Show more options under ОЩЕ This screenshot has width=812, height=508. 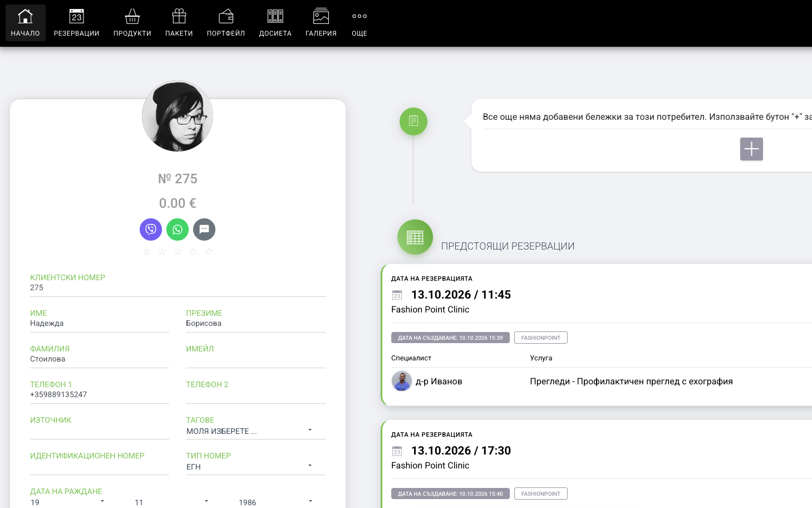click(360, 23)
